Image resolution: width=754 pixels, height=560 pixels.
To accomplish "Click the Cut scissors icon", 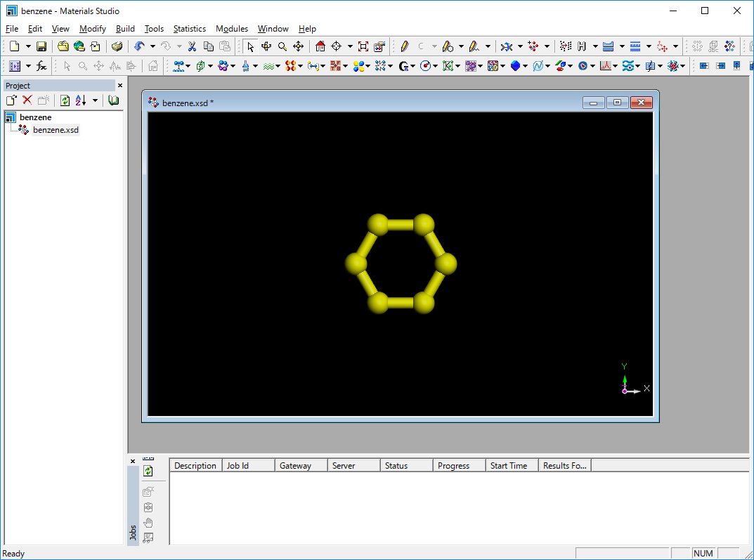I will click(192, 46).
